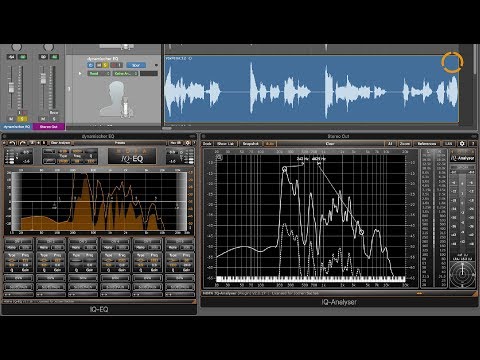480x360 pixels.
Task: Open the Read automation mode dropdown
Action: pos(99,73)
